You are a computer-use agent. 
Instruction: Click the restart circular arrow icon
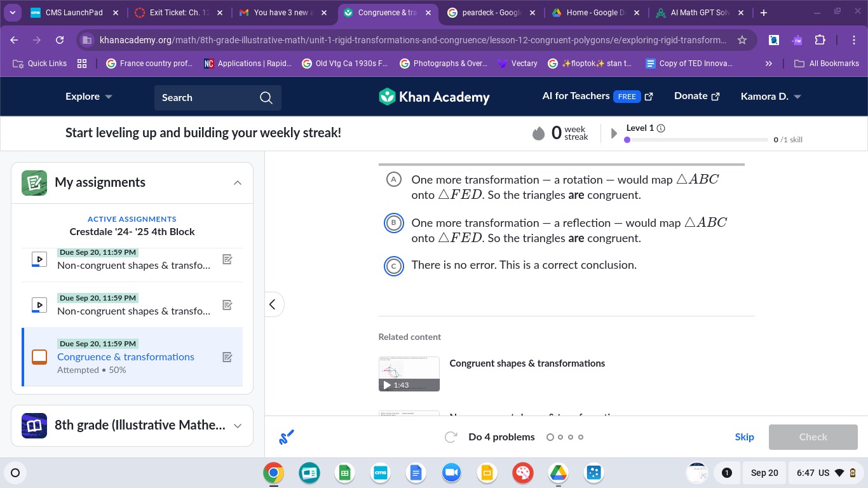click(x=451, y=437)
